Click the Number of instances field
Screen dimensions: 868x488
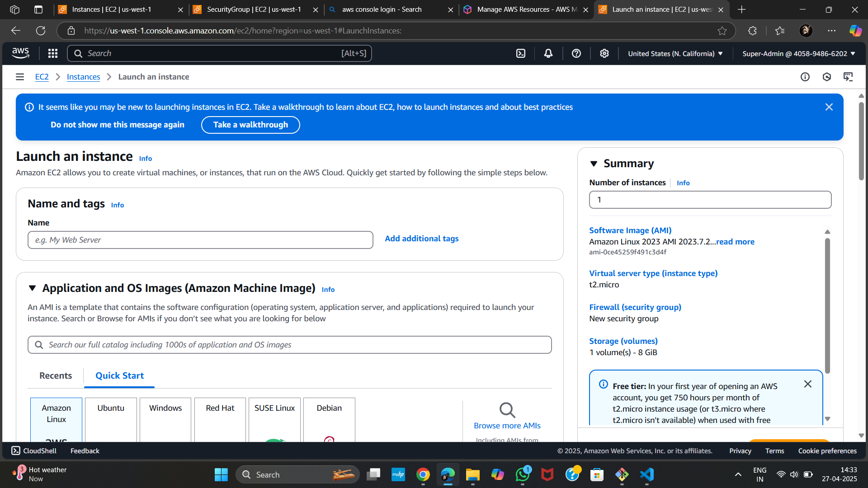point(710,200)
